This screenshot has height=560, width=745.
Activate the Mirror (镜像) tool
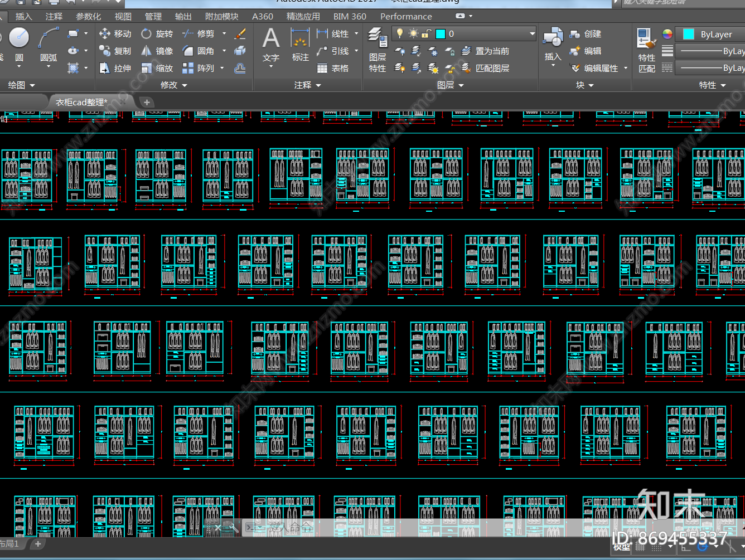point(157,51)
